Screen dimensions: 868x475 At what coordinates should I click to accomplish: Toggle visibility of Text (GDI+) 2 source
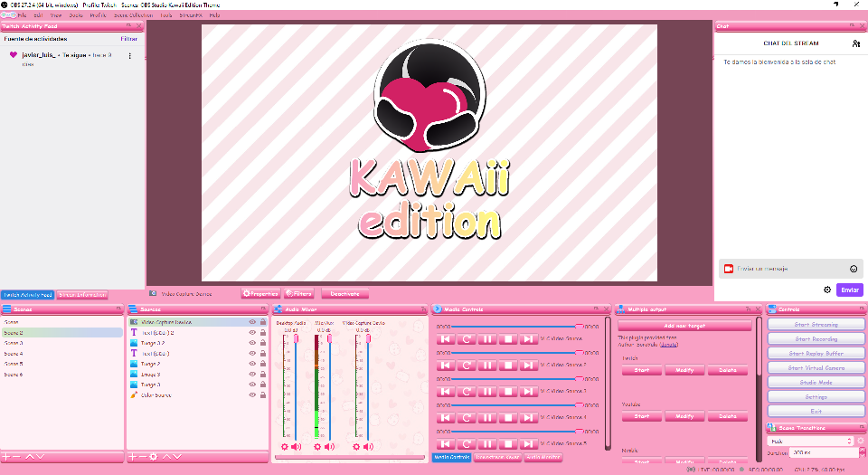pos(252,332)
